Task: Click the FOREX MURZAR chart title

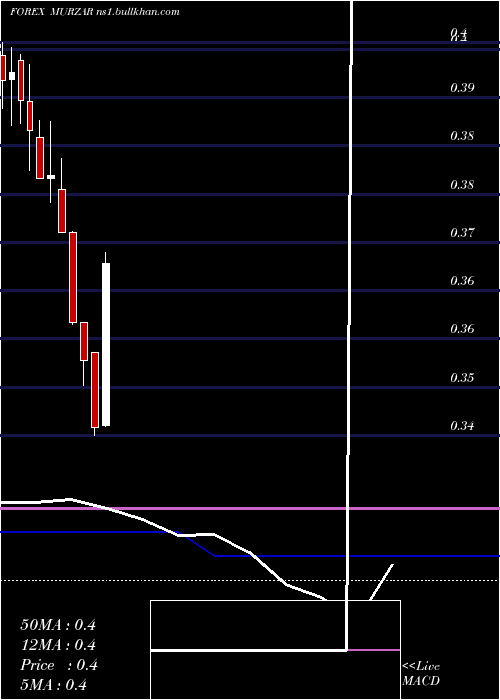Action: point(52,12)
